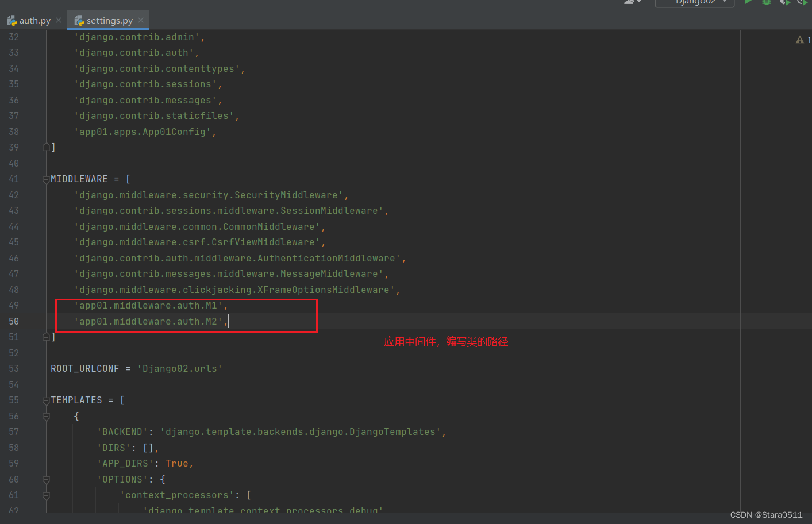This screenshot has height=524, width=812.
Task: Click line number 32 in the gutter
Action: [14, 37]
